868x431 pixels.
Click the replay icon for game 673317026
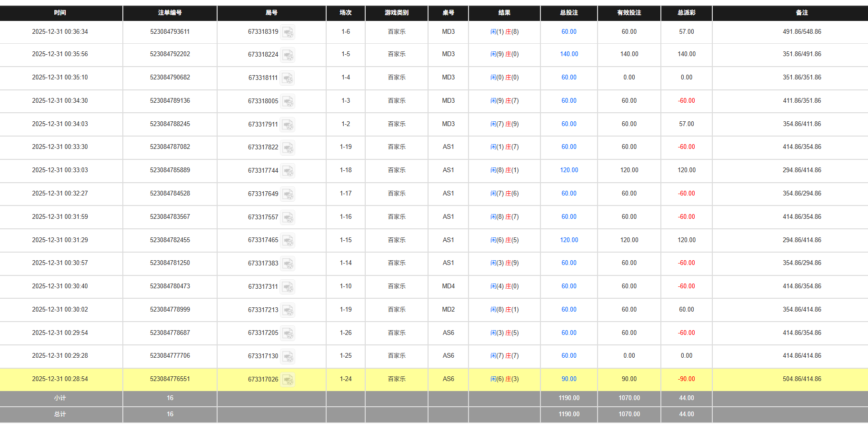(288, 379)
